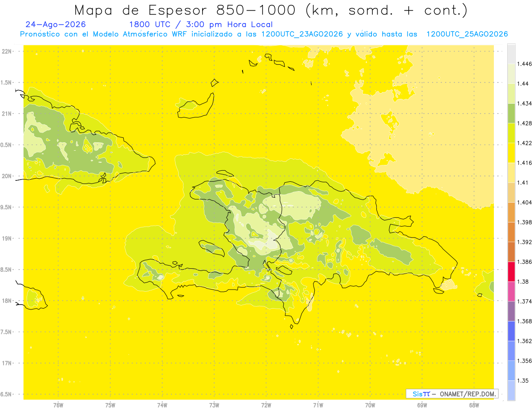The height and width of the screenshot is (411, 532).
Task: Click the legend value 1.428
Action: 525,123
